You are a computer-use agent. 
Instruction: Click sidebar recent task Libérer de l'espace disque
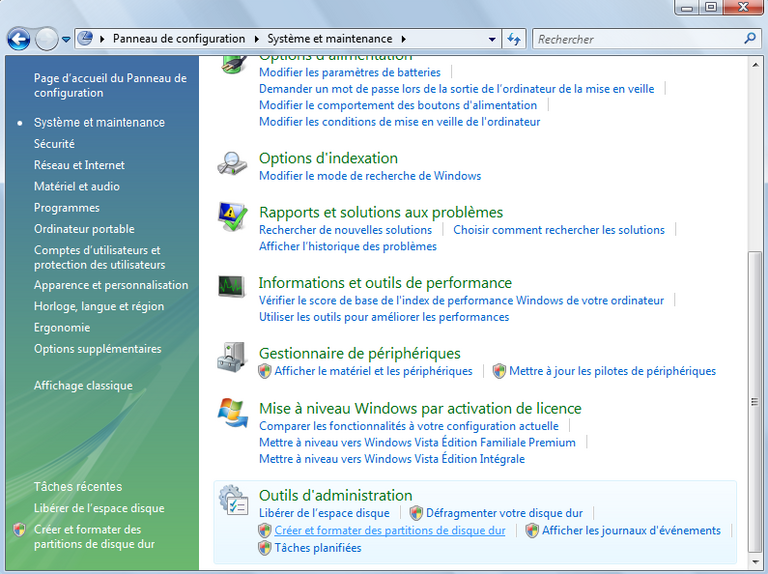pyautogui.click(x=99, y=508)
